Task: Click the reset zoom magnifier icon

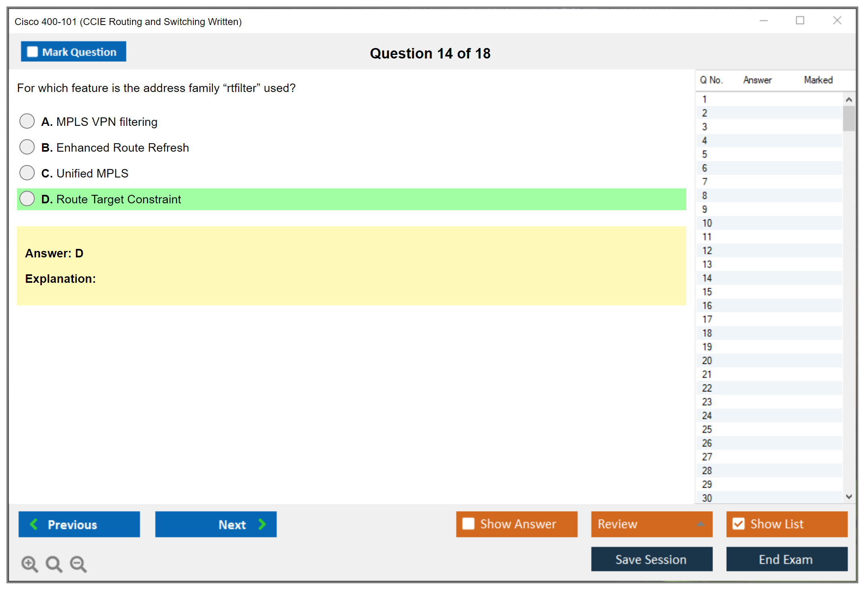Action: click(54, 564)
